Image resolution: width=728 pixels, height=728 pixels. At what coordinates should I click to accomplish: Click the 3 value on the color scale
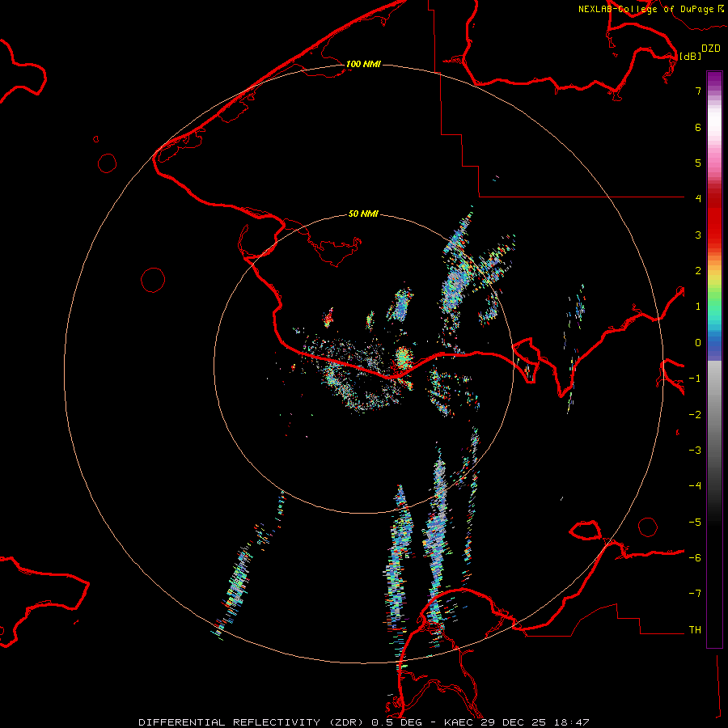pos(698,235)
